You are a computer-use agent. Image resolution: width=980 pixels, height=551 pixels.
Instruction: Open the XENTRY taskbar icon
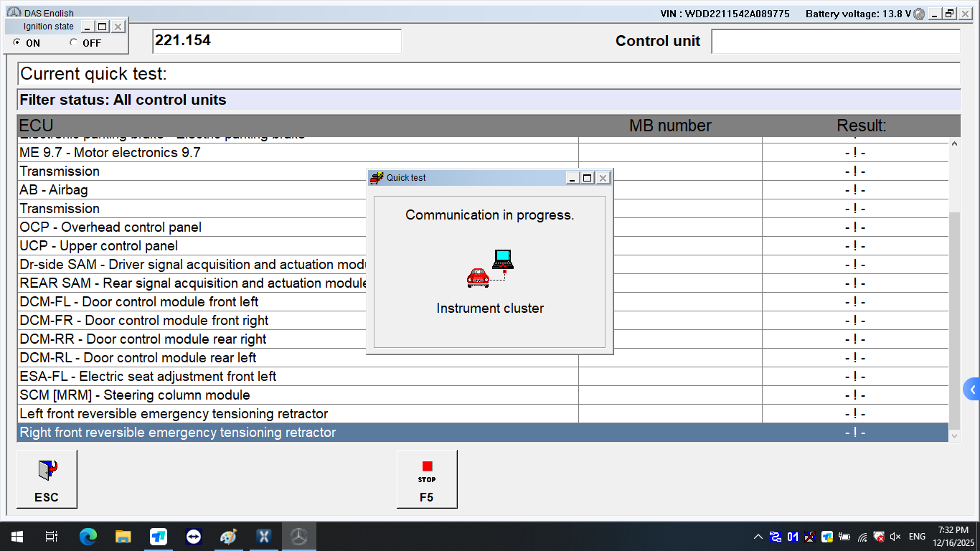[263, 536]
